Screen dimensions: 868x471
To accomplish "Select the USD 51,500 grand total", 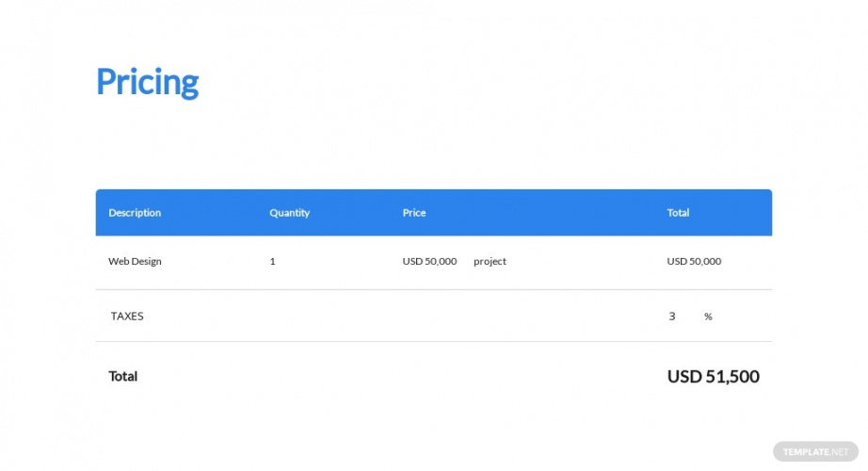I will (x=713, y=377).
